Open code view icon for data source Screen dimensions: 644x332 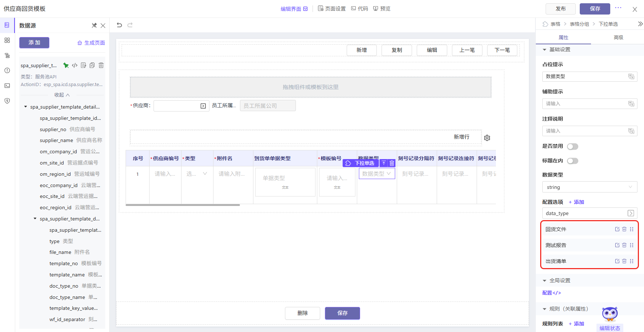[x=75, y=65]
